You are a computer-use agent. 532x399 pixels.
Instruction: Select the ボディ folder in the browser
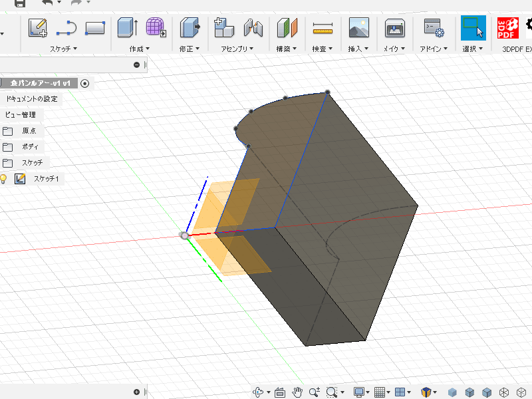[x=30, y=146]
